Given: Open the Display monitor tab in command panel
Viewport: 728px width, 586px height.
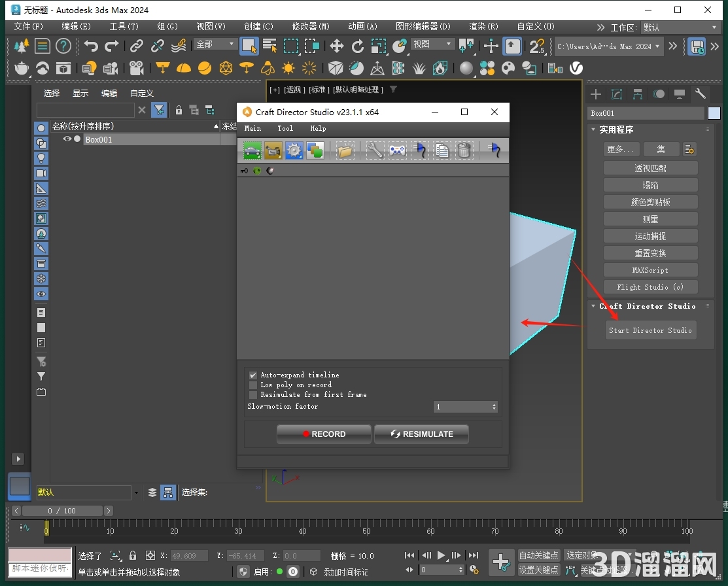Looking at the screenshot, I should (x=679, y=94).
